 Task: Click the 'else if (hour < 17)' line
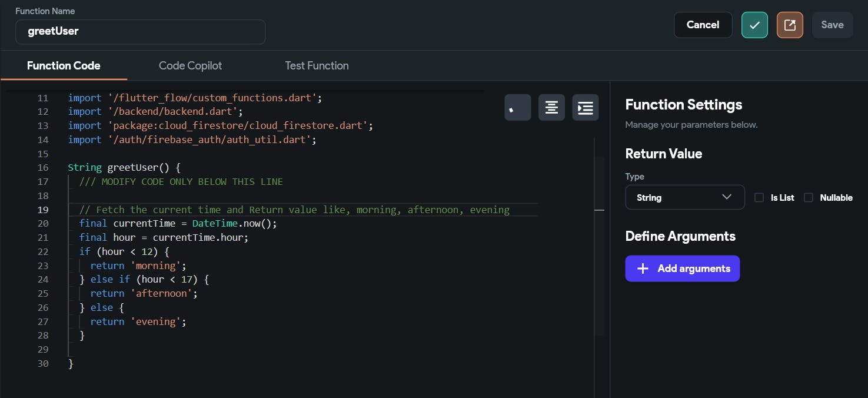pyautogui.click(x=144, y=279)
